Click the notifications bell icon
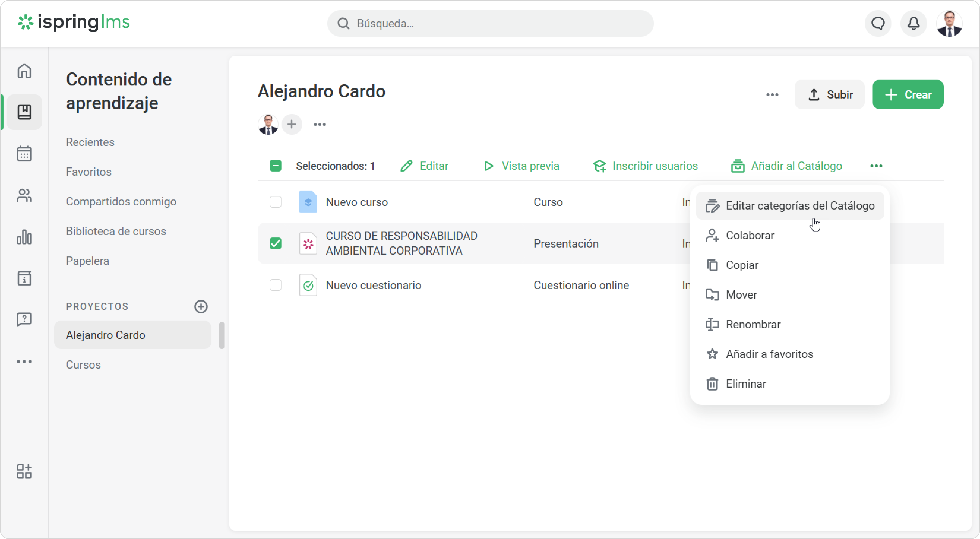The image size is (980, 539). (x=913, y=24)
